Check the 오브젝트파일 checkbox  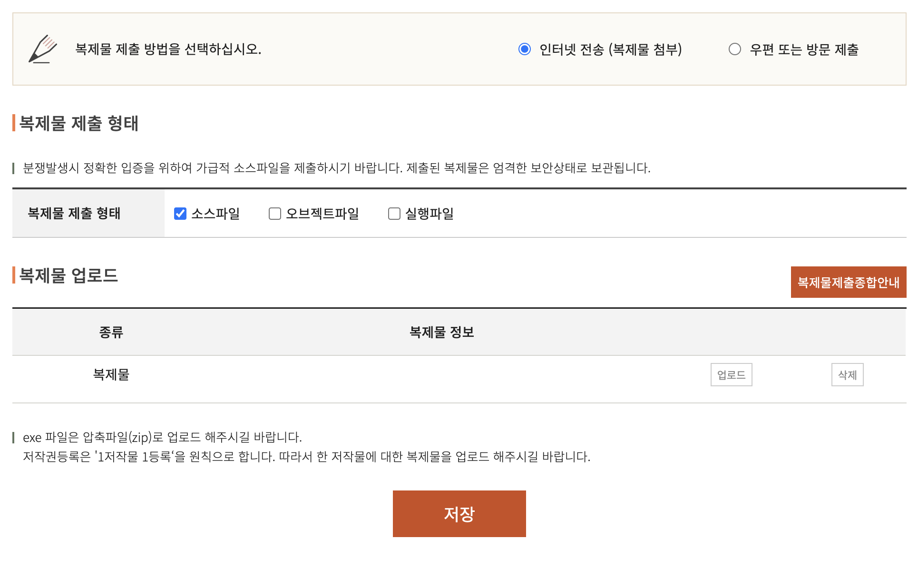tap(275, 214)
